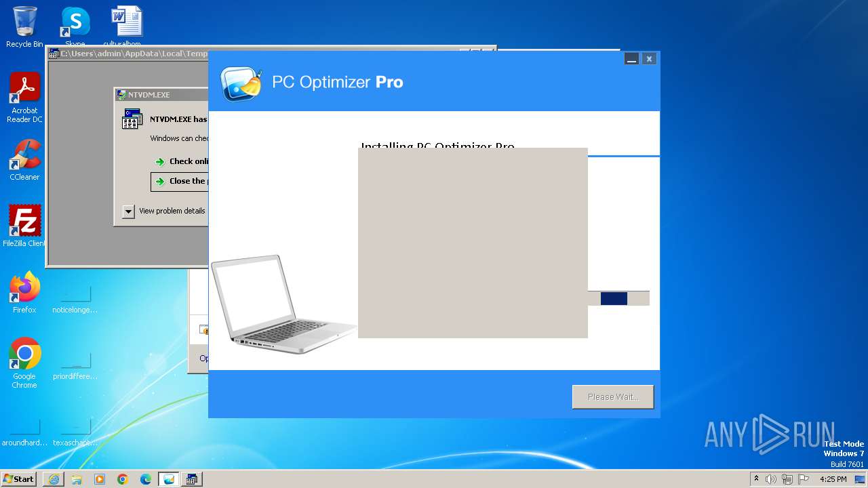Launch Google Chrome desktop shortcut
This screenshot has height=488, width=868.
pos(24,363)
